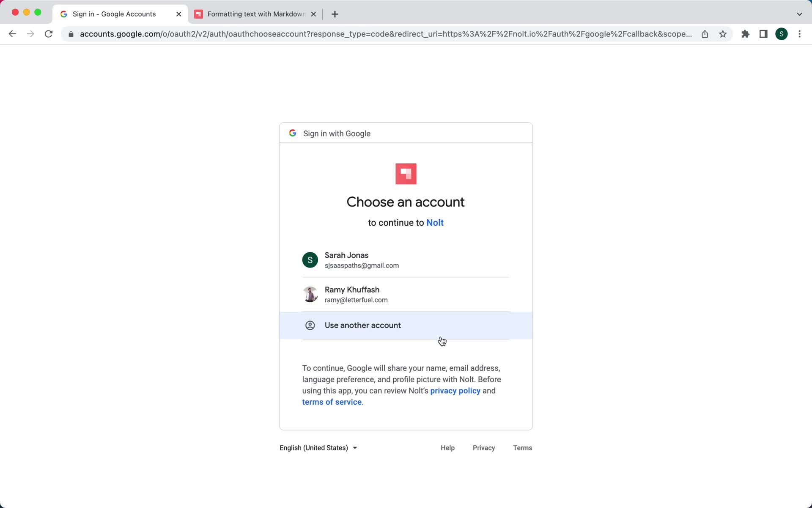Bookmark this page with the star
Screen dimensions: 812x508
[723, 34]
